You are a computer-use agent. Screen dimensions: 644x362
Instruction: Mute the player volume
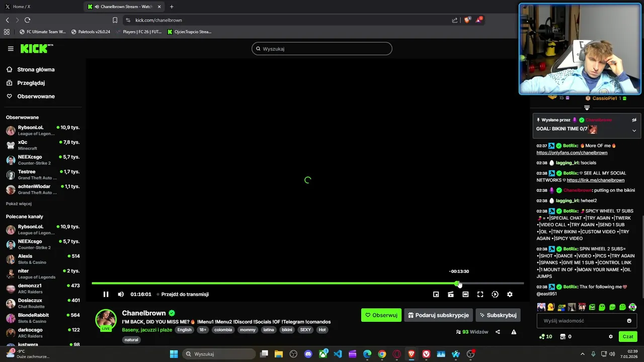(x=121, y=295)
